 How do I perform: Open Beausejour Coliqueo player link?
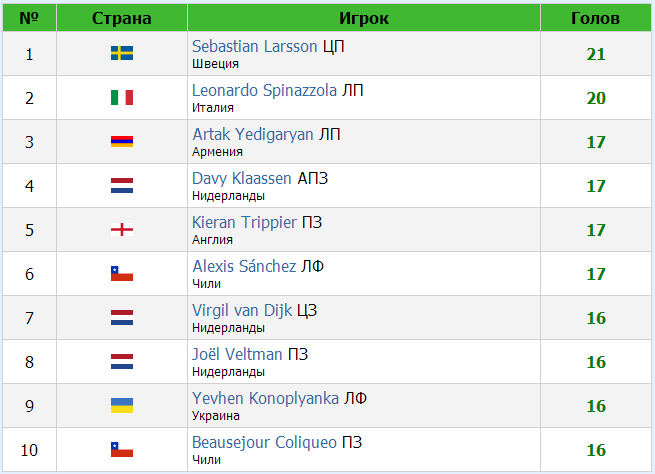[264, 443]
